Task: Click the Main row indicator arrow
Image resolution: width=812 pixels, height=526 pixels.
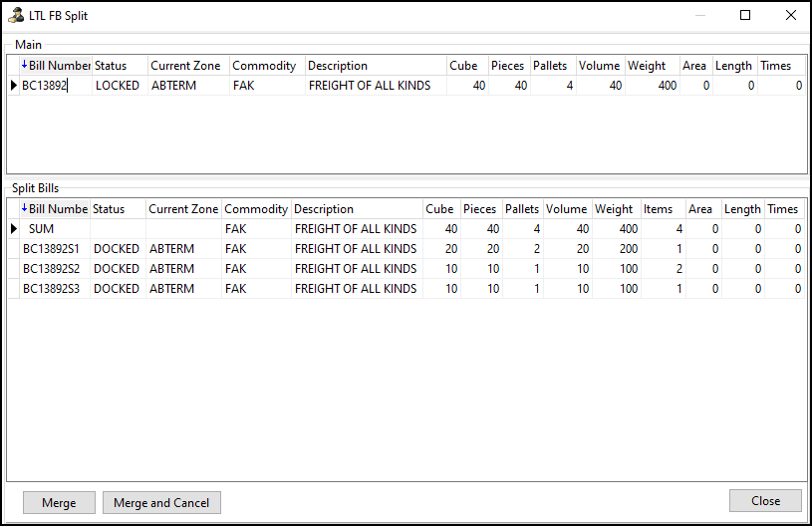Action: [x=14, y=86]
